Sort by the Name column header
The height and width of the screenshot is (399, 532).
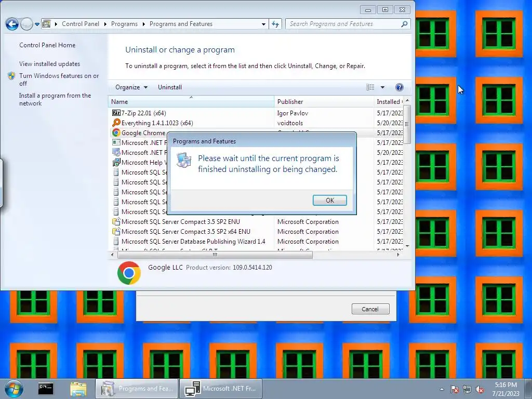coord(191,101)
